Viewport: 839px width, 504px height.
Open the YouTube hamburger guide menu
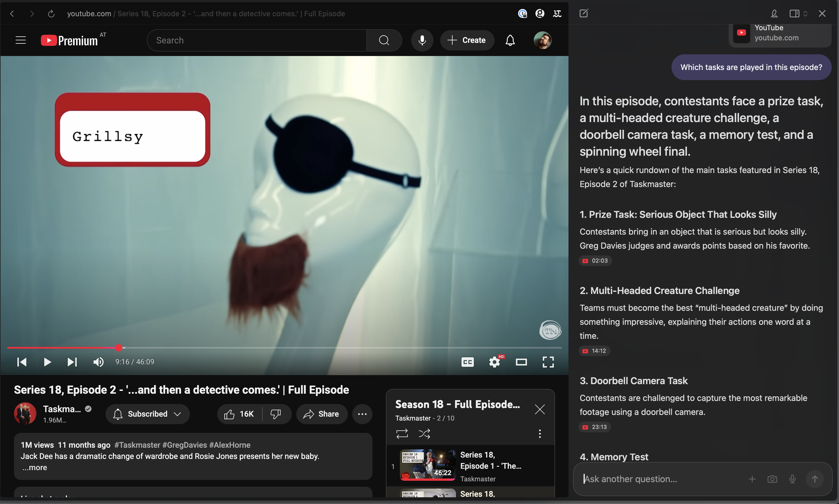click(x=21, y=40)
